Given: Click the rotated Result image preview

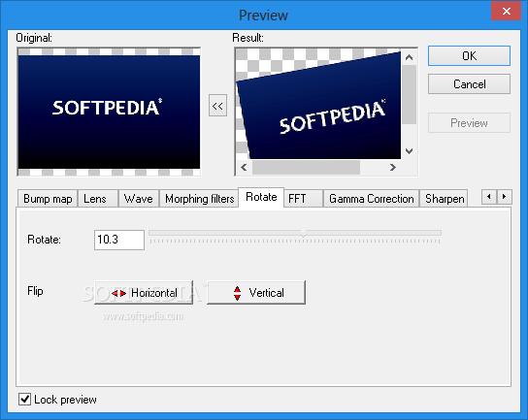Looking at the screenshot, I should coord(318,104).
